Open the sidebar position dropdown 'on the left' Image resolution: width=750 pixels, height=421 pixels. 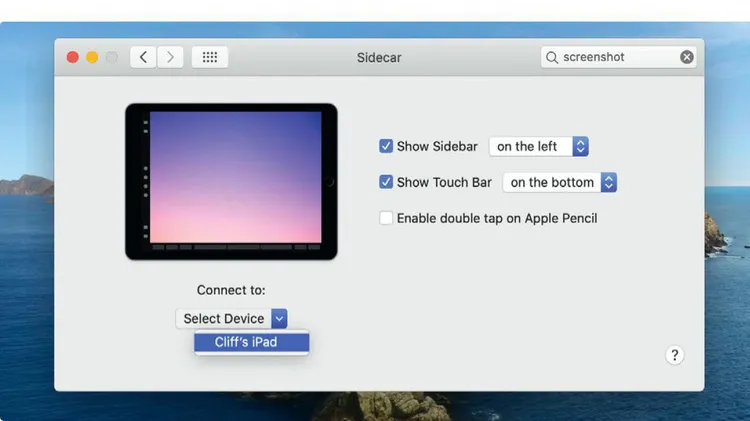[539, 146]
